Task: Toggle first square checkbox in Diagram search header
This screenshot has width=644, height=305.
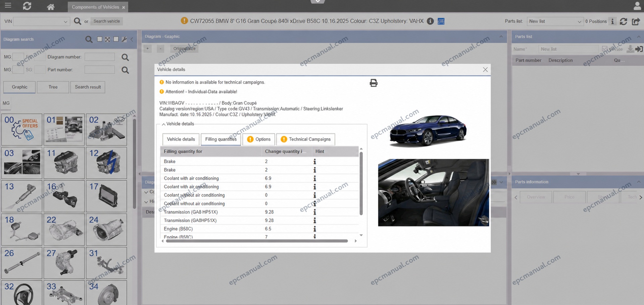Action: tap(99, 39)
